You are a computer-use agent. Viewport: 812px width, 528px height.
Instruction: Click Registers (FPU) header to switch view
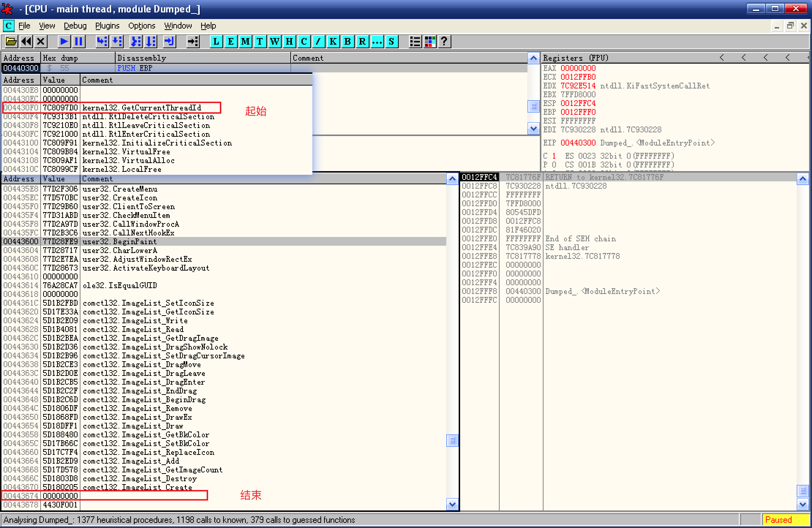point(575,58)
